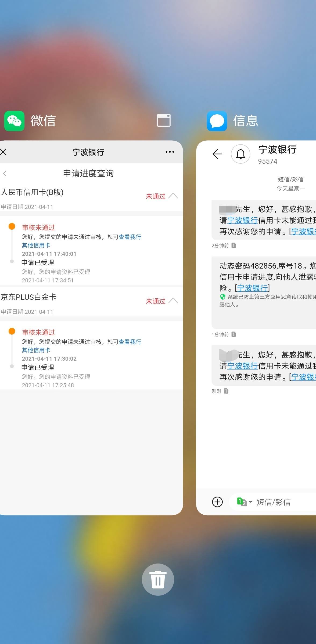316x644 pixels.
Task: Close the 宁波银行 WeChat page with X
Action: click(3, 152)
